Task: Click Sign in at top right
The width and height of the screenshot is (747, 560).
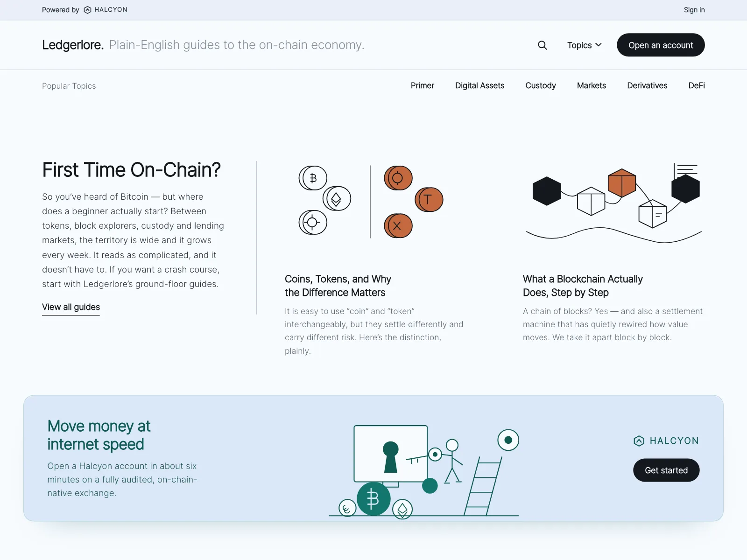Action: pos(694,10)
